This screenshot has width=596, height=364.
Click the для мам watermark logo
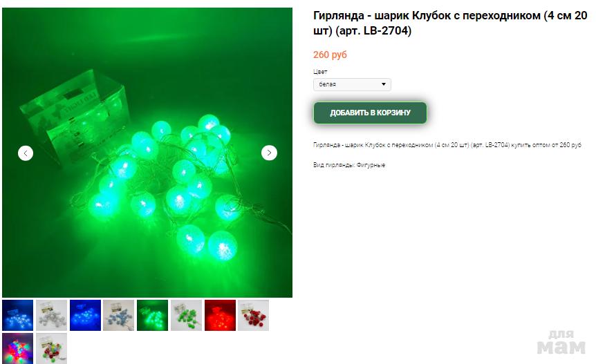point(561,343)
